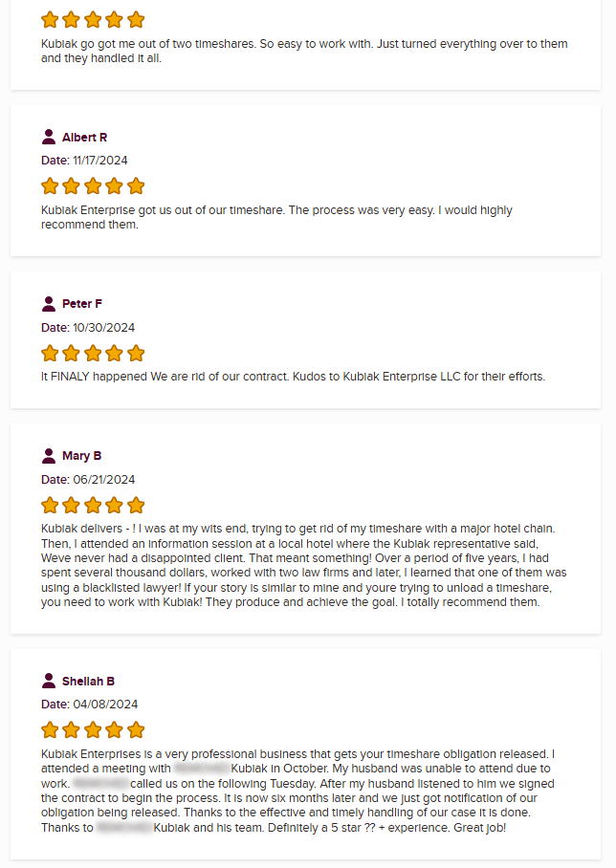Image resolution: width=616 pixels, height=868 pixels.
Task: Click the fifth star in the topmost review
Action: tap(136, 20)
